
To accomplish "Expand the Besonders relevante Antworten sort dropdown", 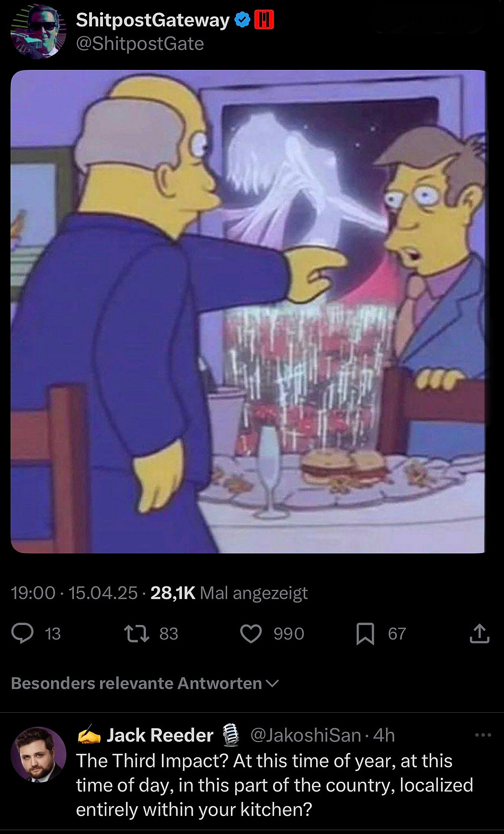I will click(145, 683).
